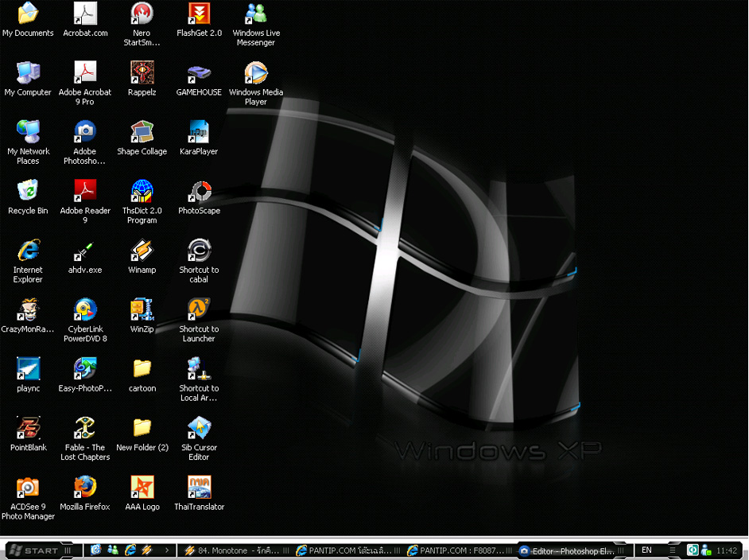Viewport: 749px width, 560px height.
Task: Open the Recycle Bin
Action: pyautogui.click(x=28, y=198)
